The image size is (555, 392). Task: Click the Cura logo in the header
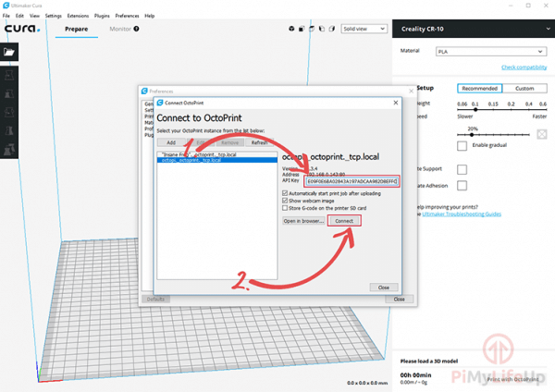(x=22, y=29)
